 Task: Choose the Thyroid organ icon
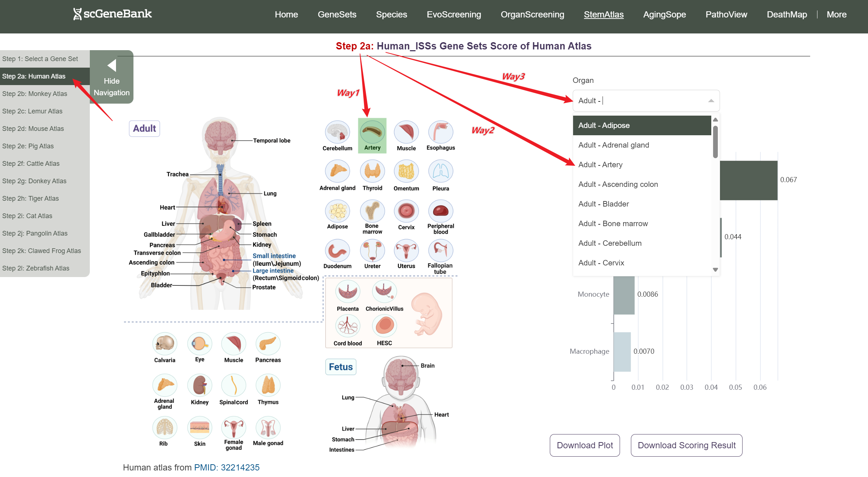click(x=372, y=172)
